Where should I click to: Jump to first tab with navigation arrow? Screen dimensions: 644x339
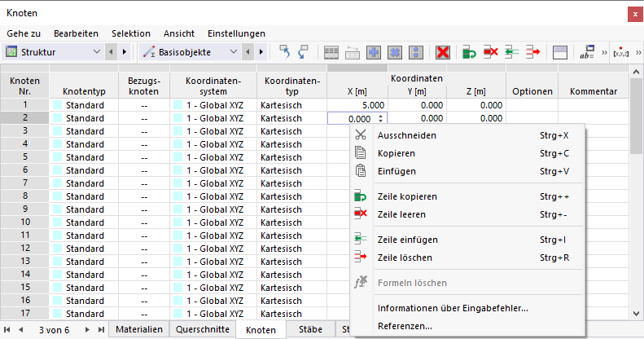pyautogui.click(x=7, y=329)
